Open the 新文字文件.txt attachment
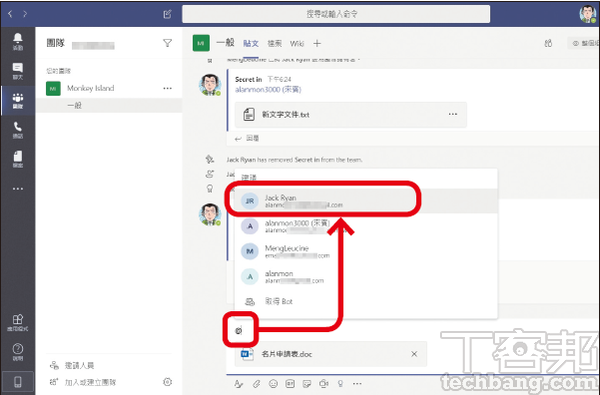This screenshot has height=395, width=600. coord(350,114)
